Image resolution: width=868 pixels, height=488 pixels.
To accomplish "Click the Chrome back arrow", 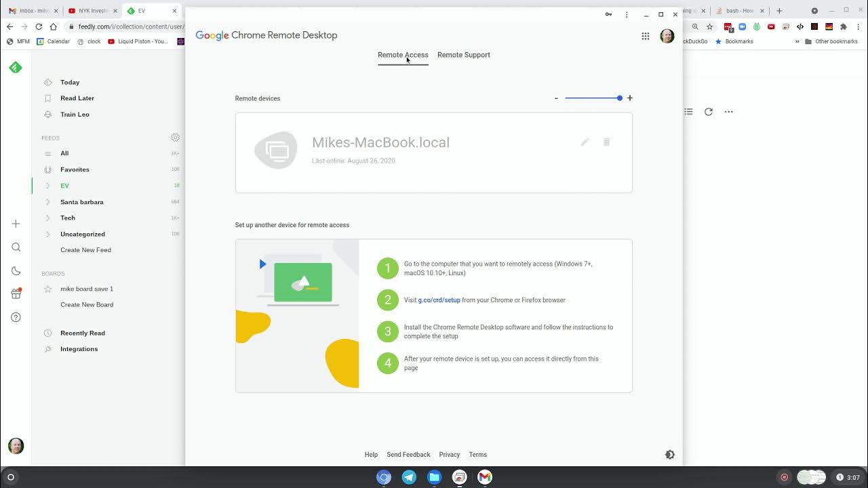I will tap(9, 26).
